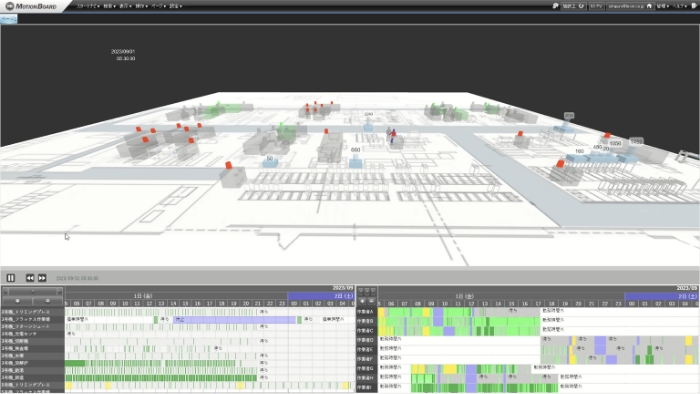Click the worker figures on the factory floor
This screenshot has width=700, height=394.
(x=391, y=136)
